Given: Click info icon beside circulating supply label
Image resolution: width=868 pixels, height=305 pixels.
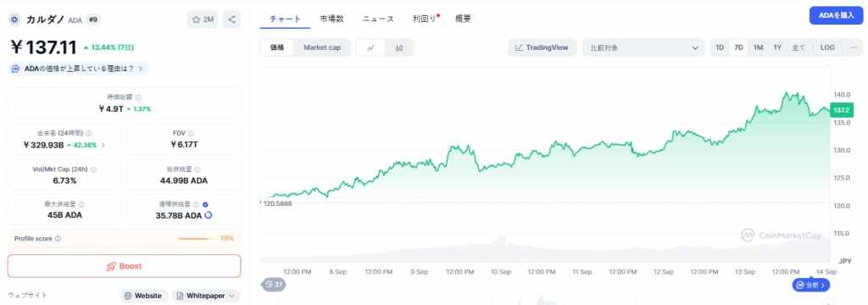Looking at the screenshot, I should point(197,204).
